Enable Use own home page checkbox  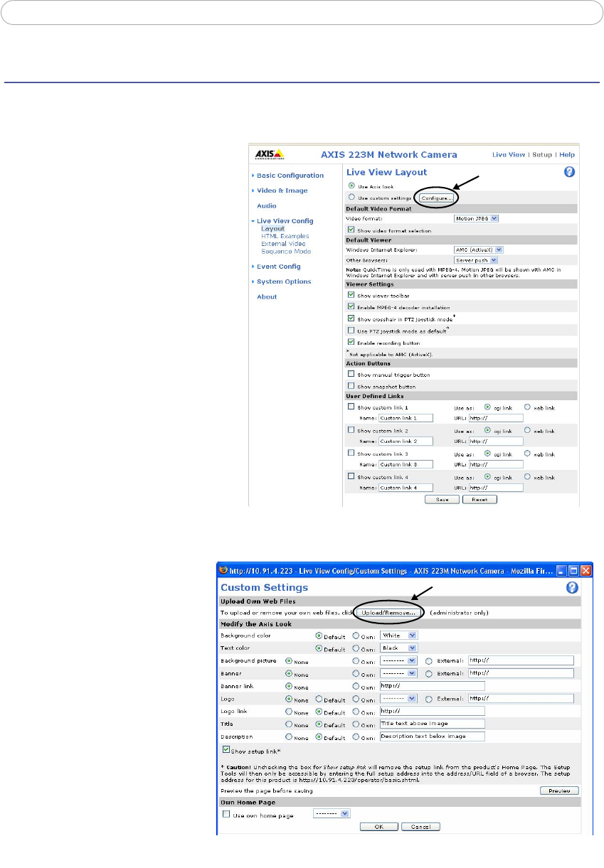[x=226, y=815]
